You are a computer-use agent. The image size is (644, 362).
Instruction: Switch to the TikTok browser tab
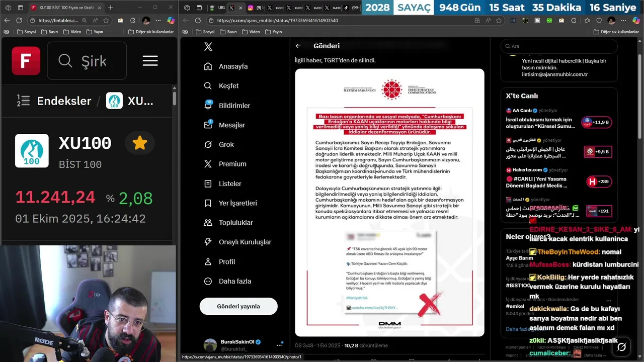352,8
